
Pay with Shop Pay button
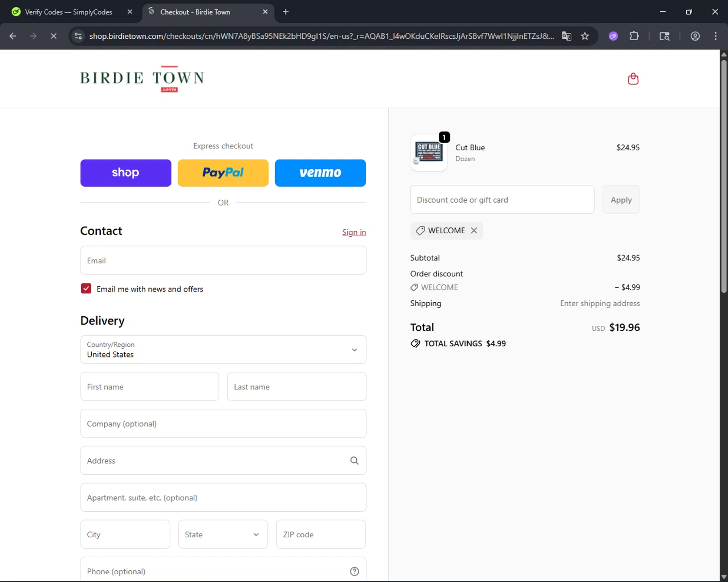coord(126,173)
